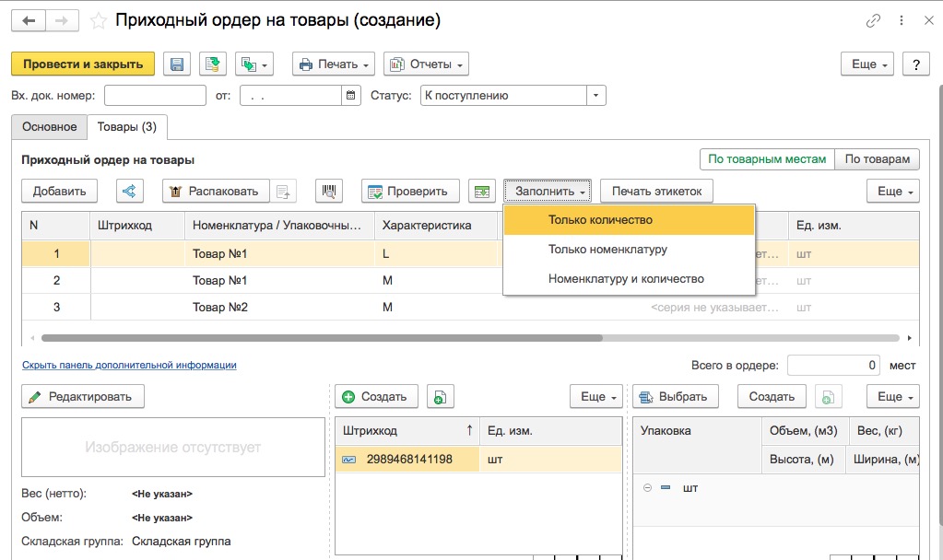Open the goods table Еще menu
This screenshot has height=560, width=943.
pyautogui.click(x=893, y=191)
